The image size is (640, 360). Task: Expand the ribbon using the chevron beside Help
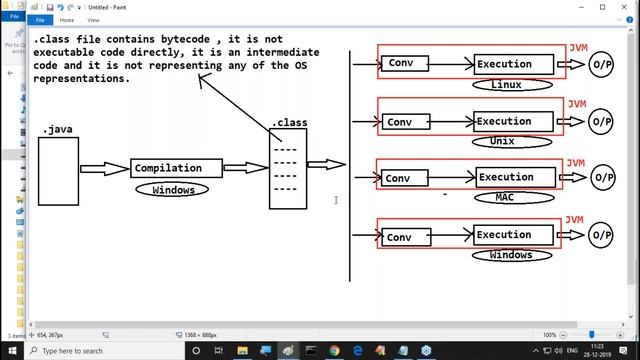click(620, 20)
